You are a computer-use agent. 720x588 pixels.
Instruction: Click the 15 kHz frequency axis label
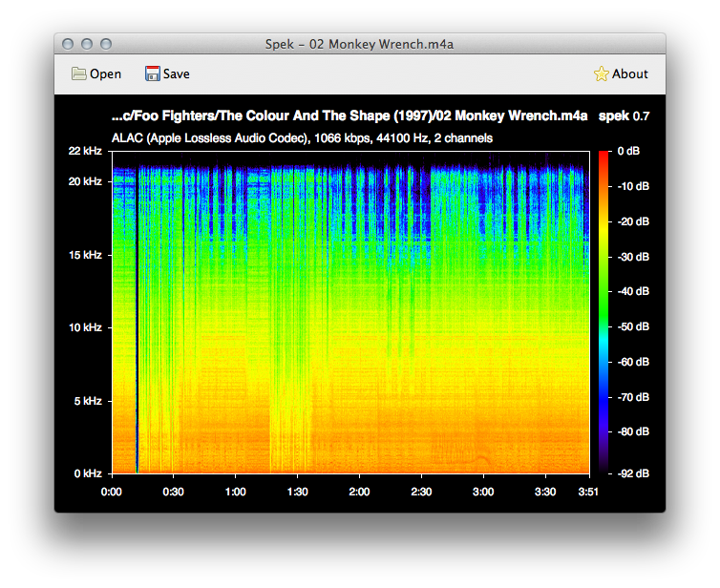click(84, 255)
